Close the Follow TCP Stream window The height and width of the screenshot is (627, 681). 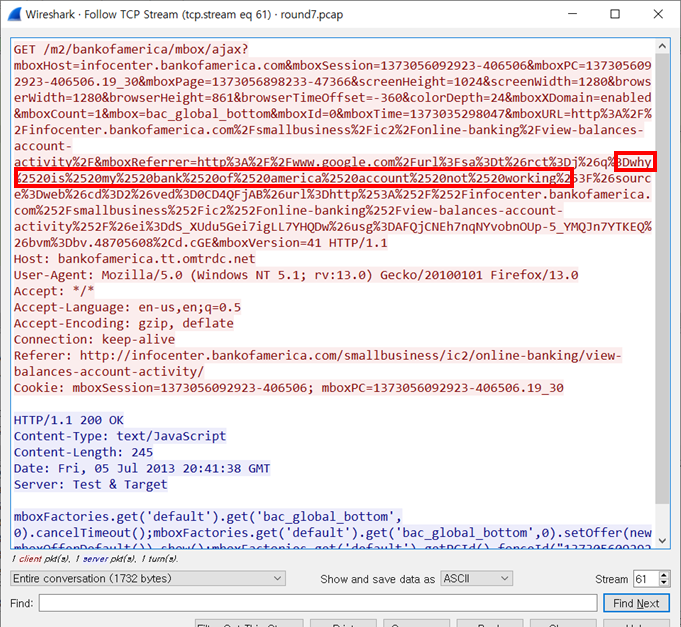[658, 14]
